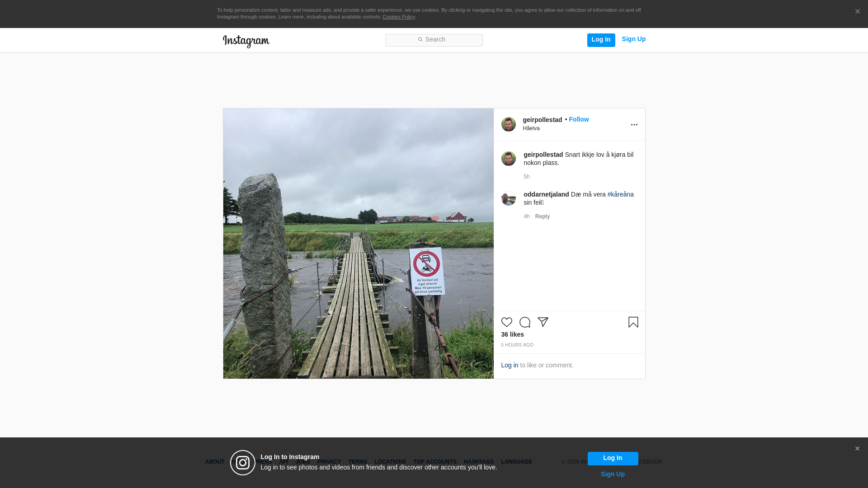
Task: Open geirpollestad profile avatar in post header
Action: 508,124
